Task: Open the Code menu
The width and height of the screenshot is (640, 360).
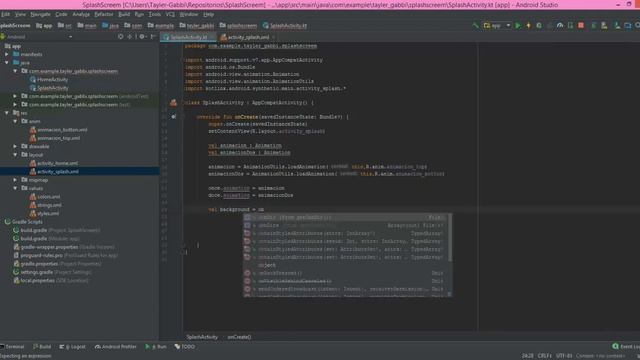Action: pos(61,14)
